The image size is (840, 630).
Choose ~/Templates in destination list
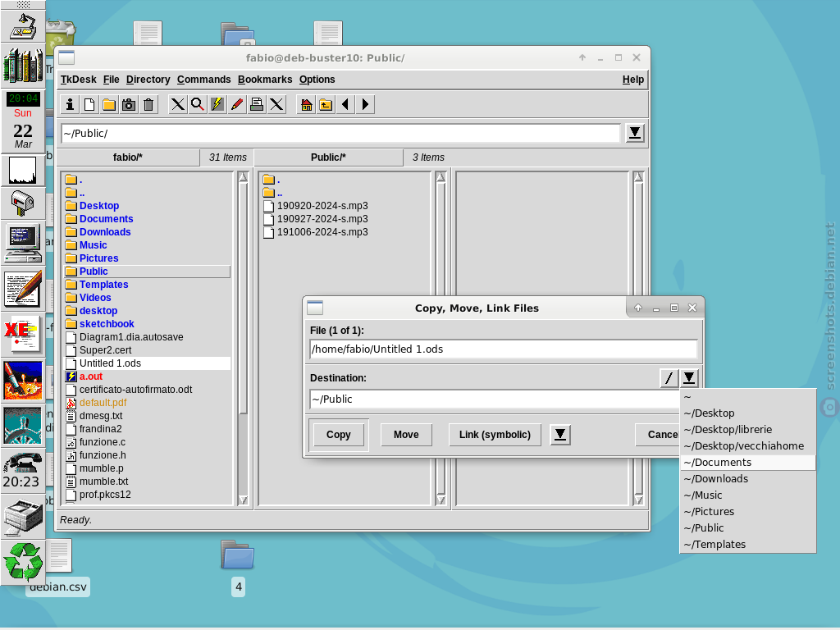(x=748, y=545)
